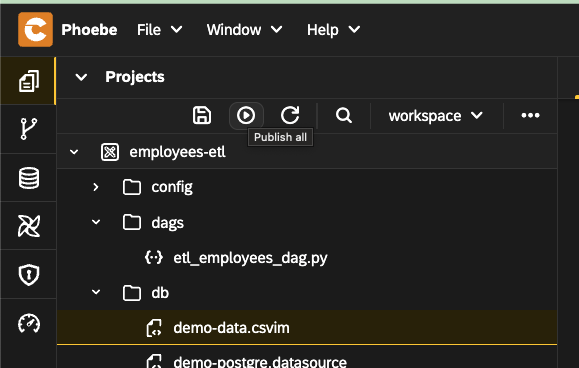Click the Search magnifier icon

pos(344,115)
